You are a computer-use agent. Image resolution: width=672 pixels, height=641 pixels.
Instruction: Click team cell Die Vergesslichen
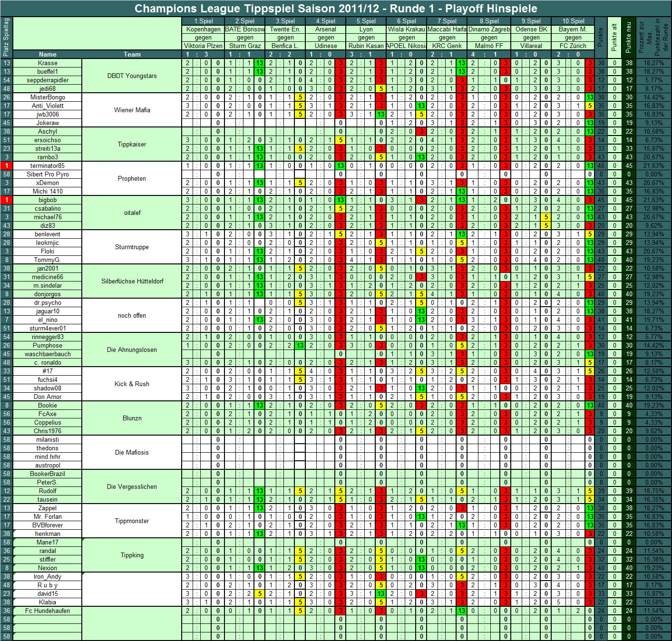(132, 486)
